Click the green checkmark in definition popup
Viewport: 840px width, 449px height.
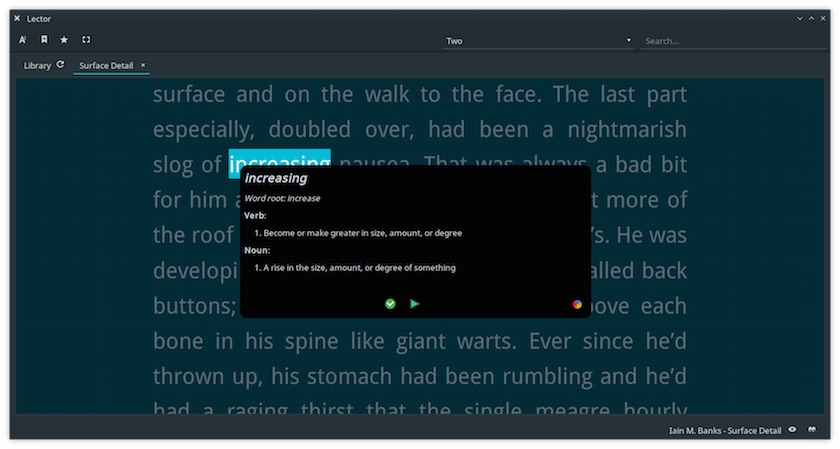(390, 303)
